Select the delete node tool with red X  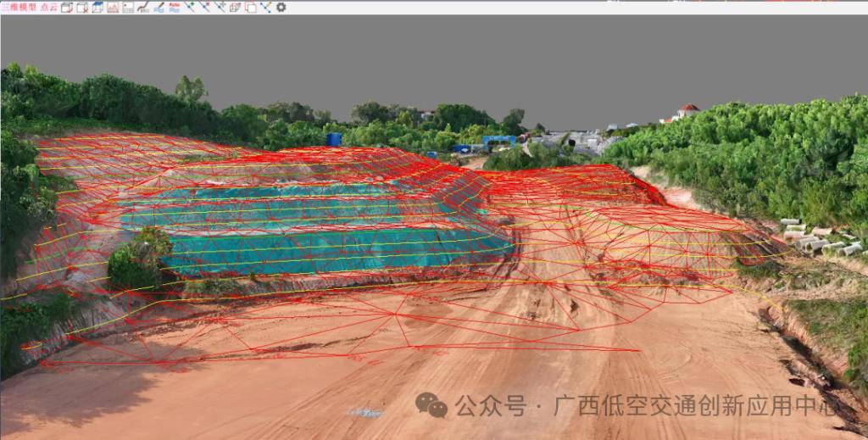tap(204, 7)
